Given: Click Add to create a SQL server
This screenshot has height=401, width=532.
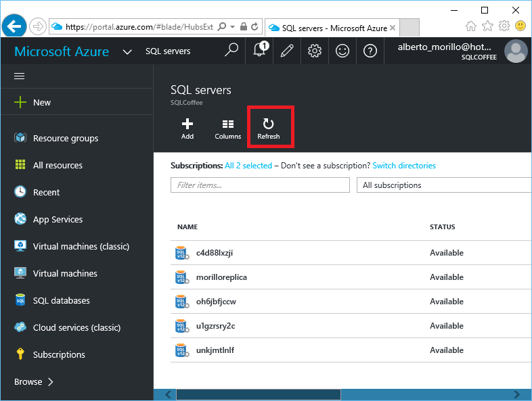Looking at the screenshot, I should 187,128.
